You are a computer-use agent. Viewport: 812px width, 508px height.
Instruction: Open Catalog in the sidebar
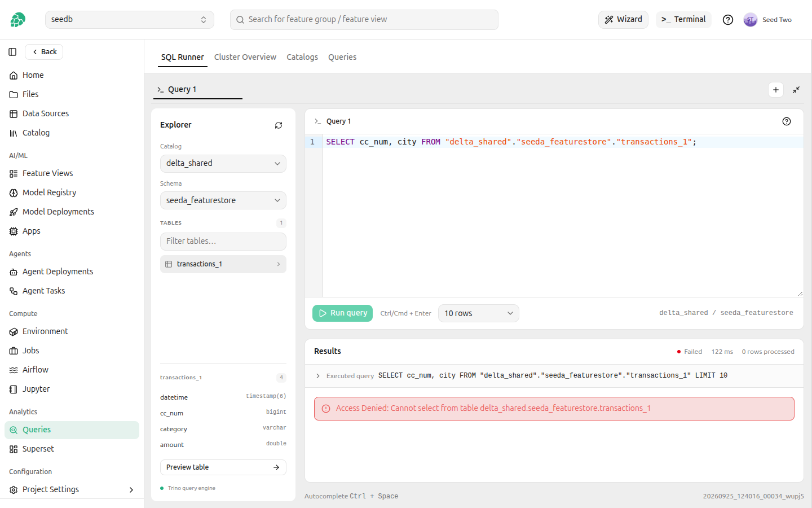pos(72,133)
